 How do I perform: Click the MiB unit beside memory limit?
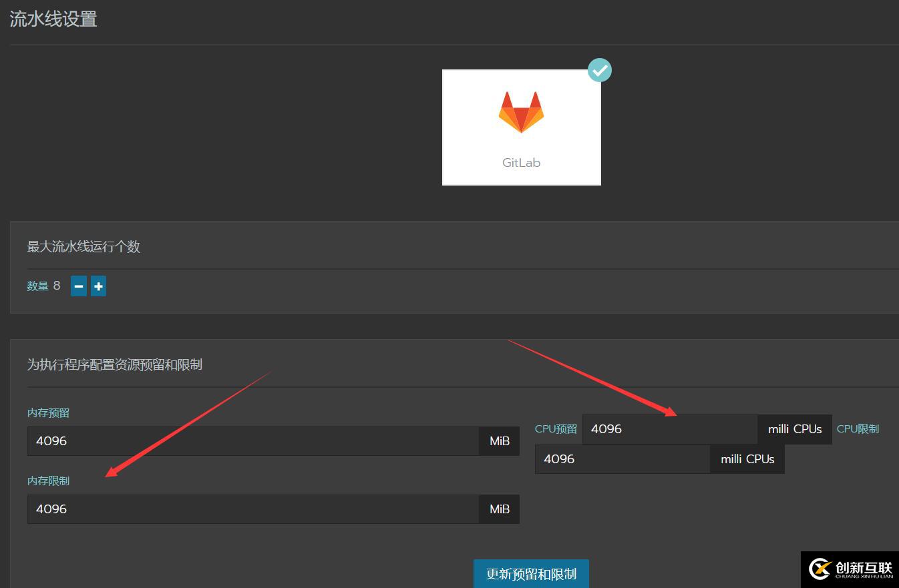click(x=500, y=509)
